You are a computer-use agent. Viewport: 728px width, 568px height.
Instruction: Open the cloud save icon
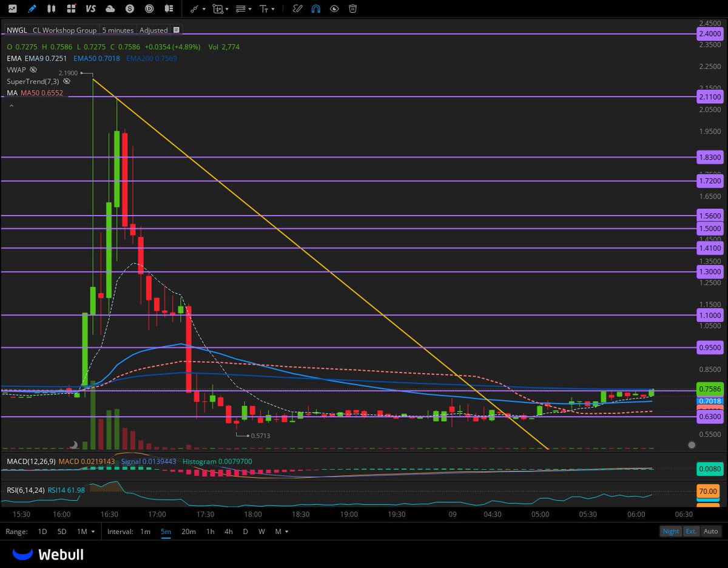(x=110, y=8)
